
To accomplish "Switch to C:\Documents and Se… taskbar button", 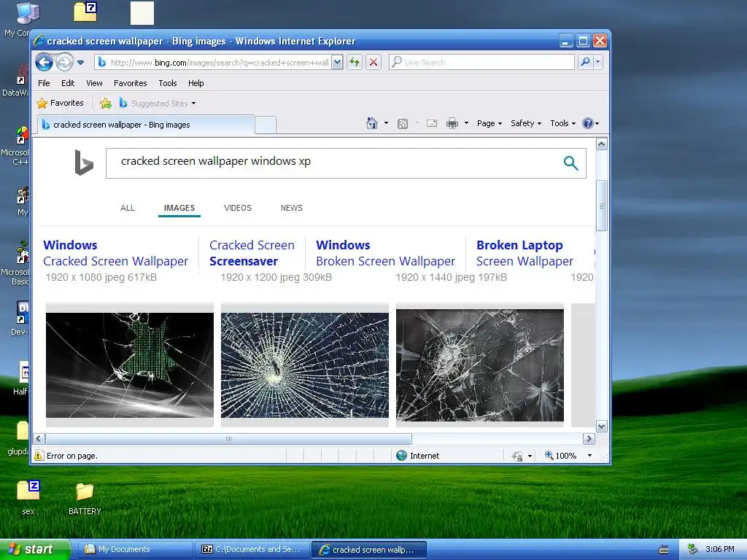I will [252, 550].
